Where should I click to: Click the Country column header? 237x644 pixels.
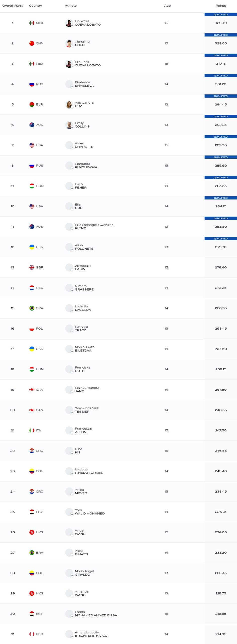(x=35, y=6)
